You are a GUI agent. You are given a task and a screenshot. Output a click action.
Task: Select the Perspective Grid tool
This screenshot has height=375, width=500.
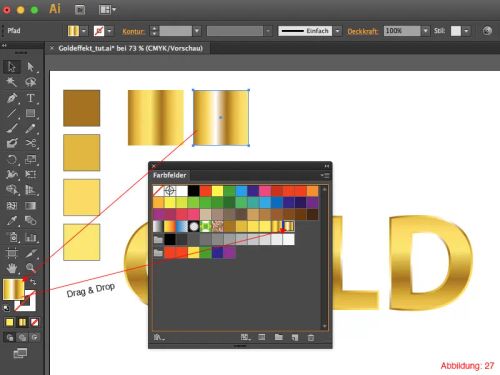31,190
